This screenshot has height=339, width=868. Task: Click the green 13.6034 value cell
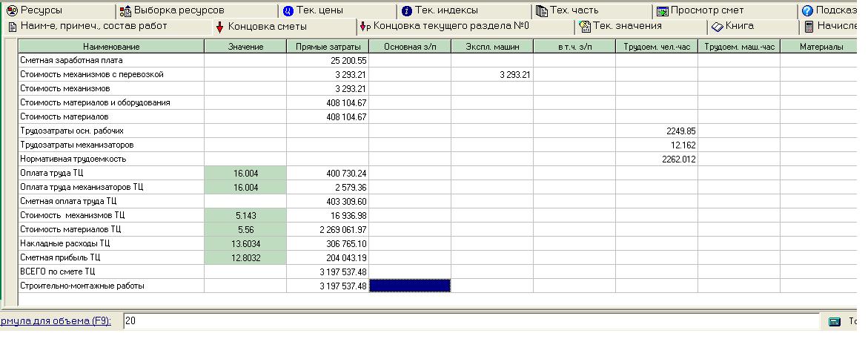pos(245,244)
